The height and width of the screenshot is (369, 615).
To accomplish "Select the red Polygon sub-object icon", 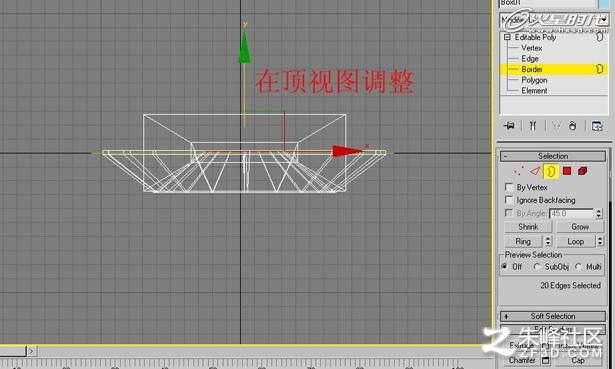I will (x=567, y=171).
